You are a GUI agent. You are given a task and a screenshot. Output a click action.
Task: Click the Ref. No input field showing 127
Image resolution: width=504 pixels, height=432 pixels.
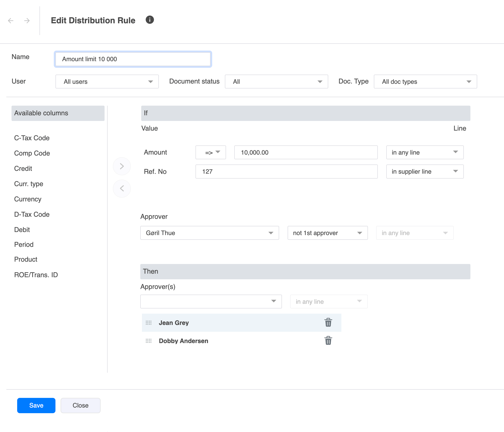[x=287, y=172]
